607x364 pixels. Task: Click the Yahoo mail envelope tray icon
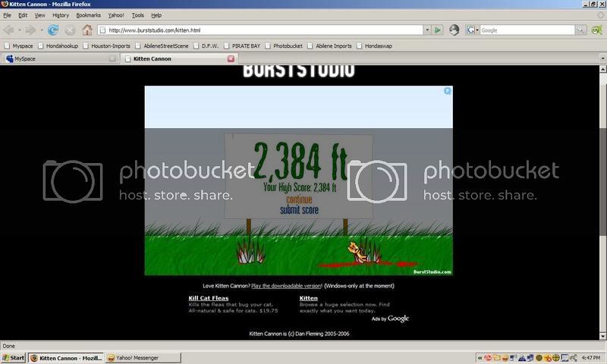click(497, 358)
